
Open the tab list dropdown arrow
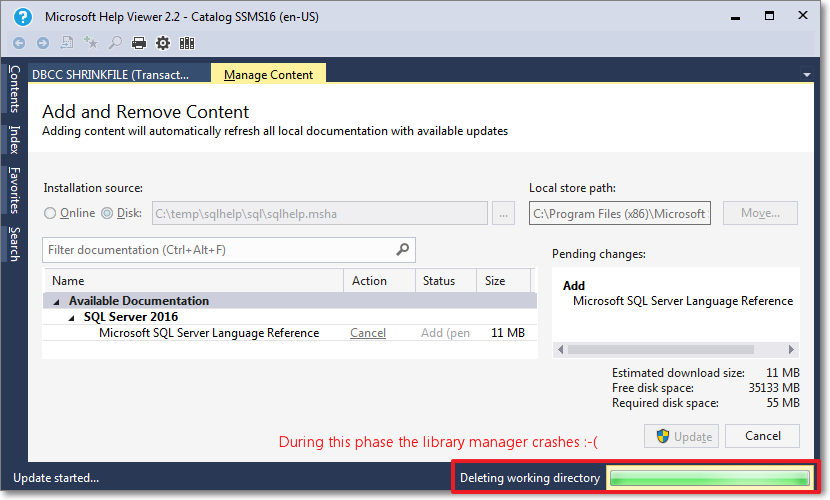[x=806, y=75]
